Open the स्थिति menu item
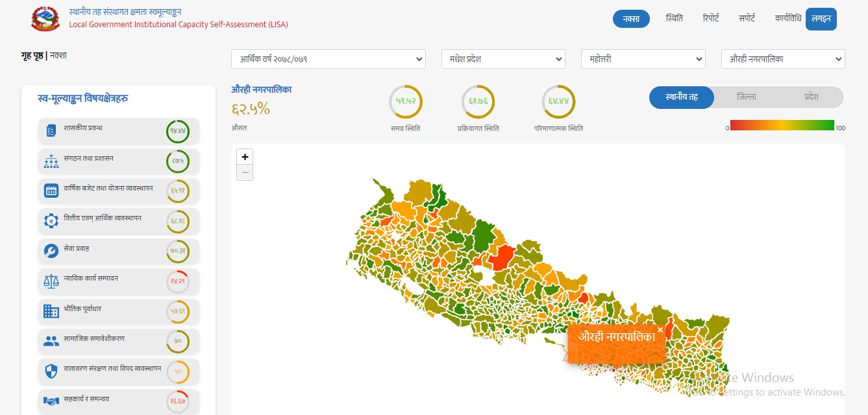 pyautogui.click(x=674, y=19)
